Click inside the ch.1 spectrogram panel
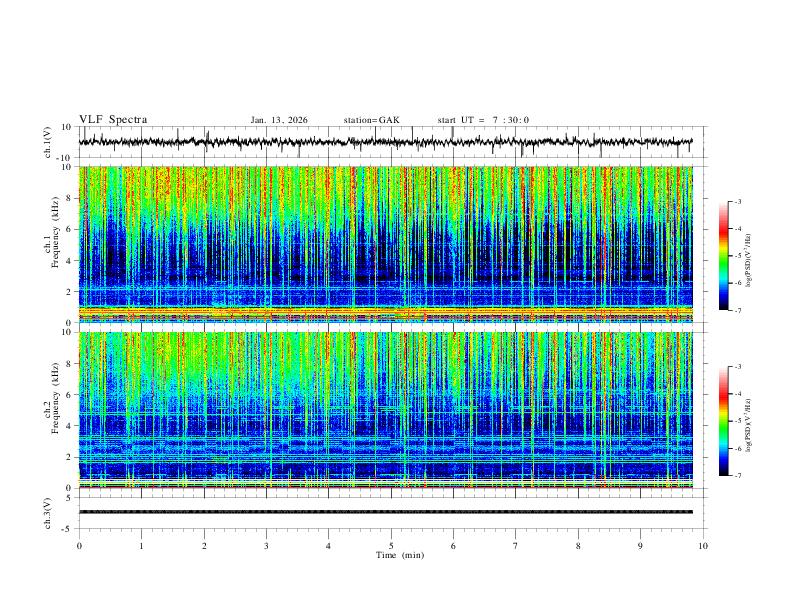 tap(386, 244)
